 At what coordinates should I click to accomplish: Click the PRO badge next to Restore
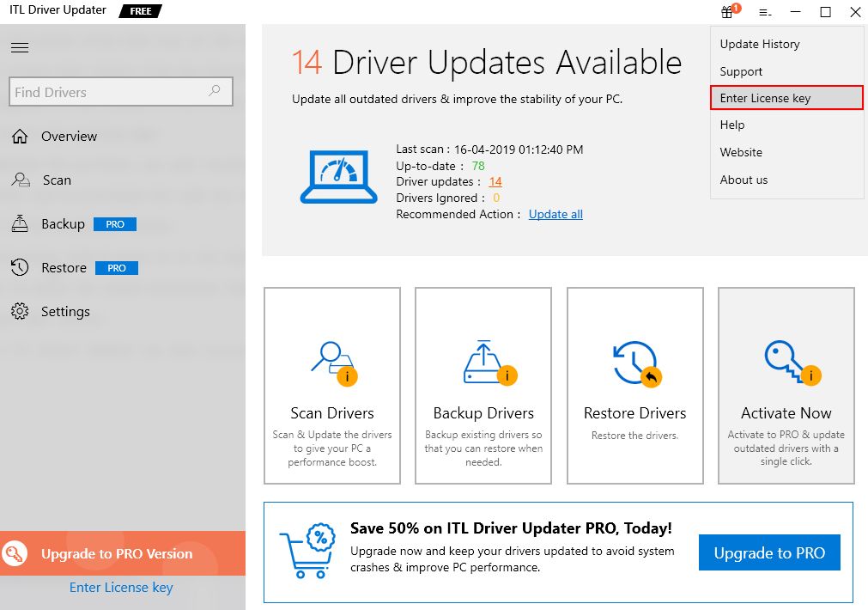[116, 268]
